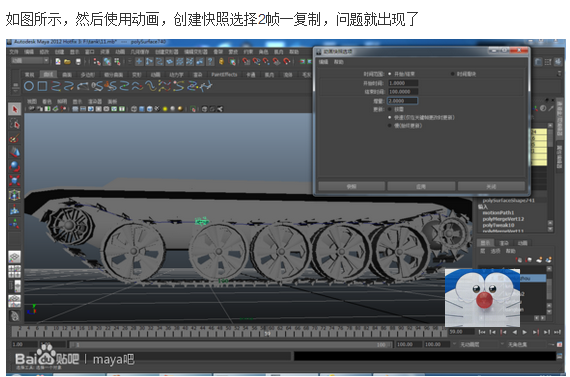Click the playback range slider bar
Screen dimensions: 570x377
pyautogui.click(x=230, y=344)
